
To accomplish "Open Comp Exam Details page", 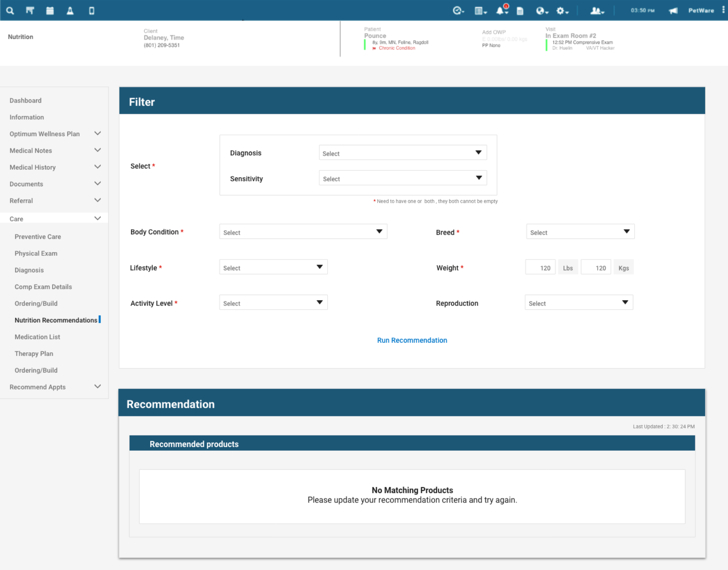I will pos(43,287).
